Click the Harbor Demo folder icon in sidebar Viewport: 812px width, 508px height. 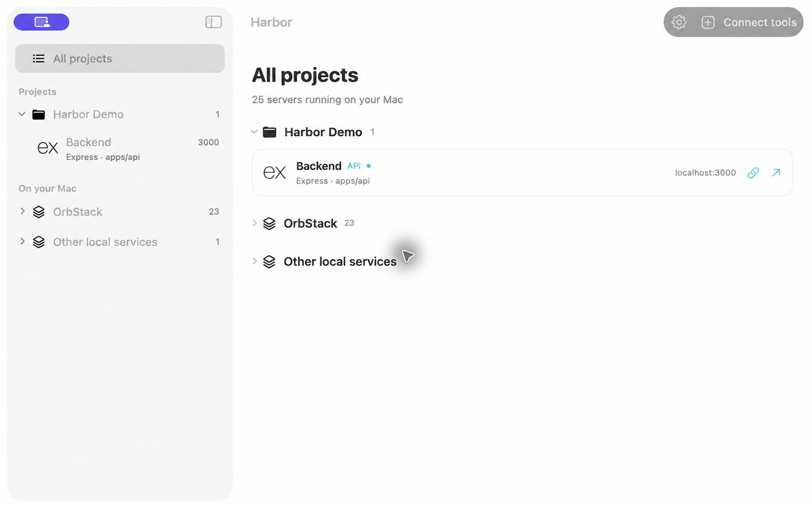click(x=38, y=114)
